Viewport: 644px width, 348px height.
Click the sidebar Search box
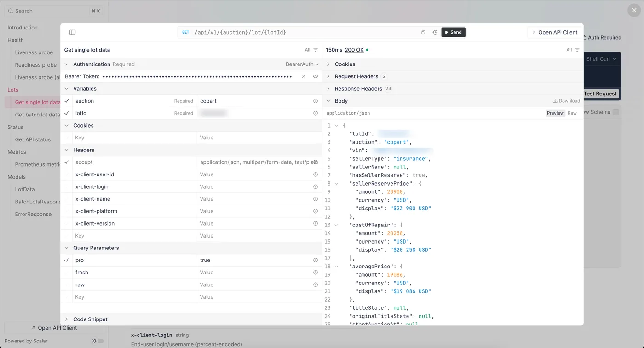[54, 11]
